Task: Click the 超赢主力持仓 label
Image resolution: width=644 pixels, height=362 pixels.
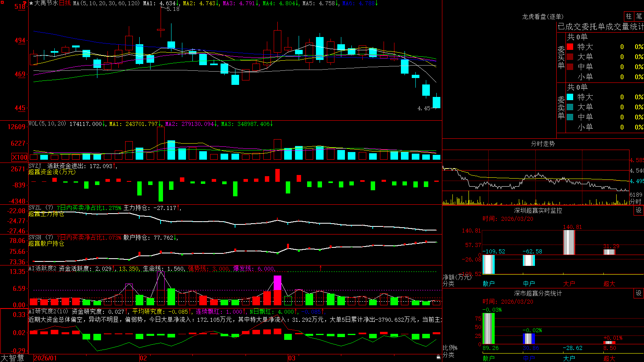Action: (x=46, y=214)
